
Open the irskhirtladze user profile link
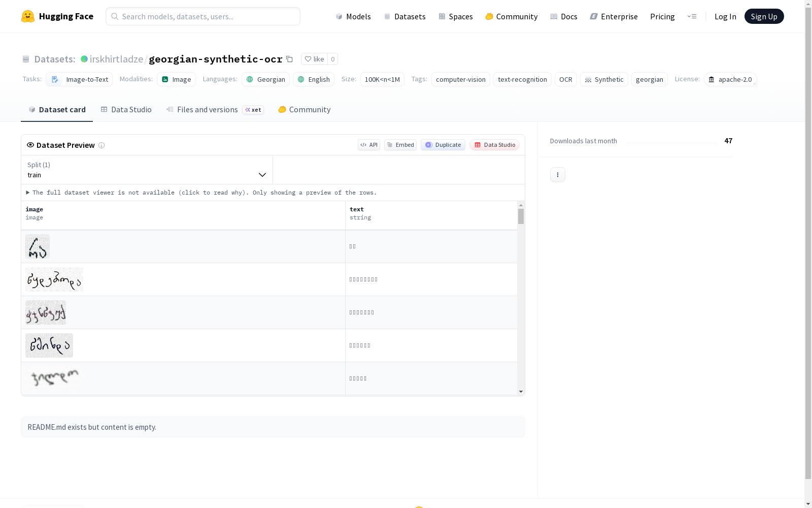116,59
